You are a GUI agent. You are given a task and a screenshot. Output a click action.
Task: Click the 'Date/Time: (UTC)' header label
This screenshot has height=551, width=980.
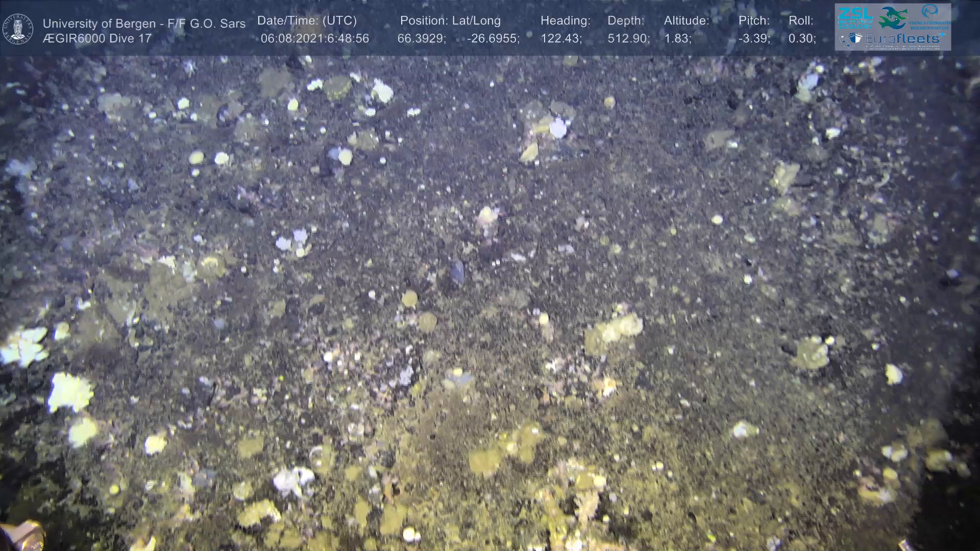tap(307, 21)
